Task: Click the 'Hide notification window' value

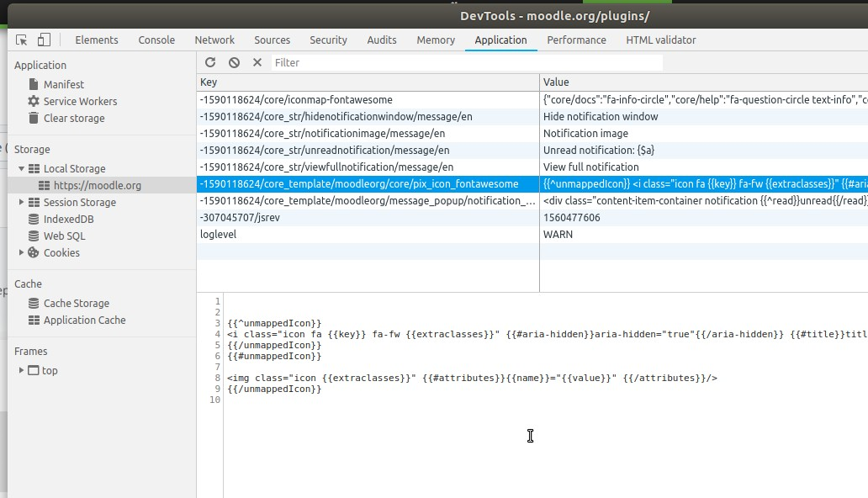Action: point(601,116)
